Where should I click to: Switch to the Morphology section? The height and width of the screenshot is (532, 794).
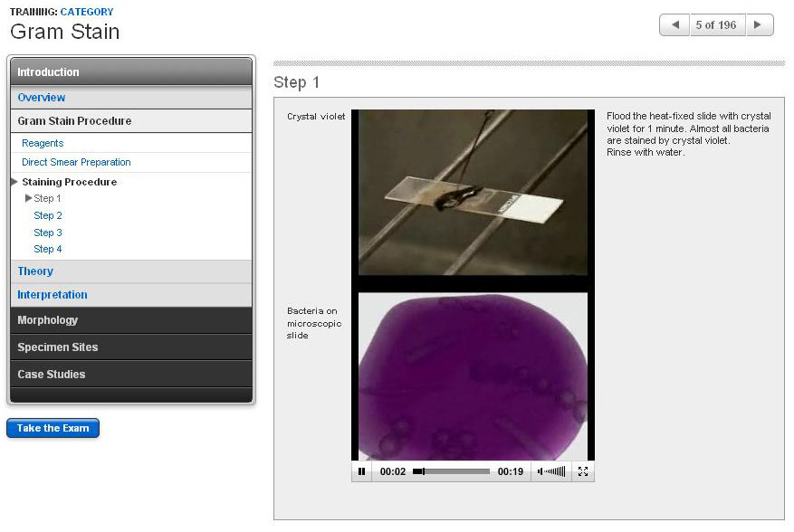point(45,320)
